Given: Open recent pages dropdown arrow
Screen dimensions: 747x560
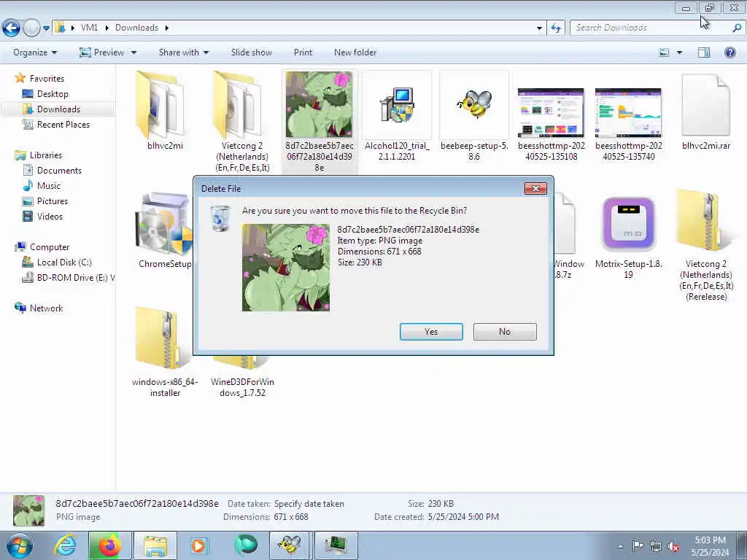Looking at the screenshot, I should pyautogui.click(x=46, y=28).
